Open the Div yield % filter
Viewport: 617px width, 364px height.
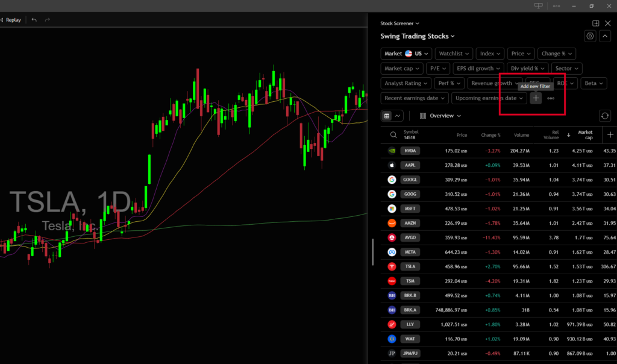point(527,69)
